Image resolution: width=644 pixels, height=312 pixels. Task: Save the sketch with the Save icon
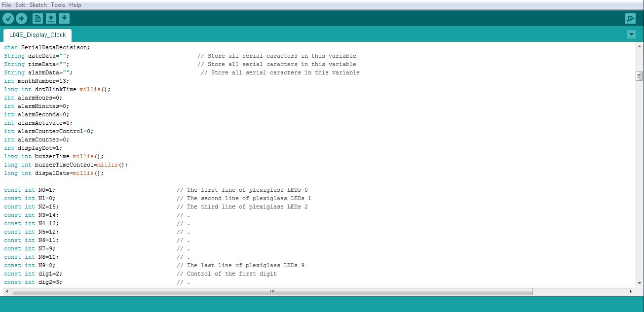(64, 19)
